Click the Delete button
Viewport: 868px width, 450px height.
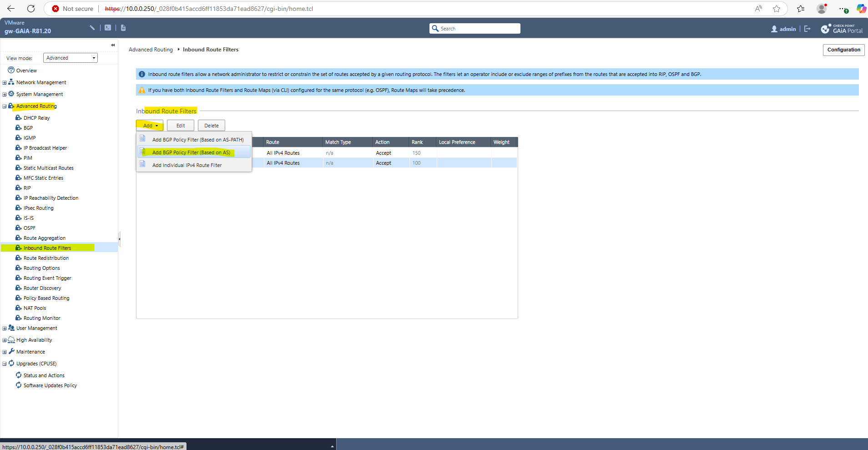212,126
